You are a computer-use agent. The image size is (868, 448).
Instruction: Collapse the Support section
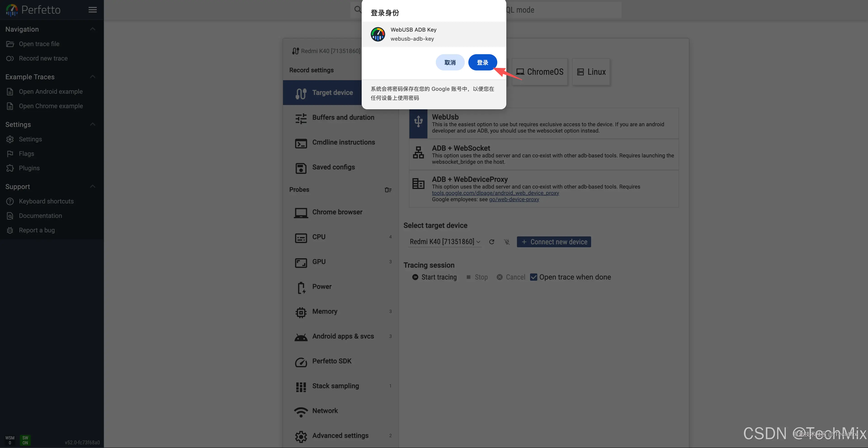[x=93, y=187]
